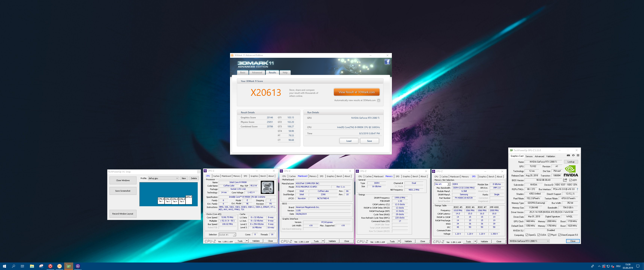Click purple CPU-Z taskbar icon
644x270 pixels.
78,266
